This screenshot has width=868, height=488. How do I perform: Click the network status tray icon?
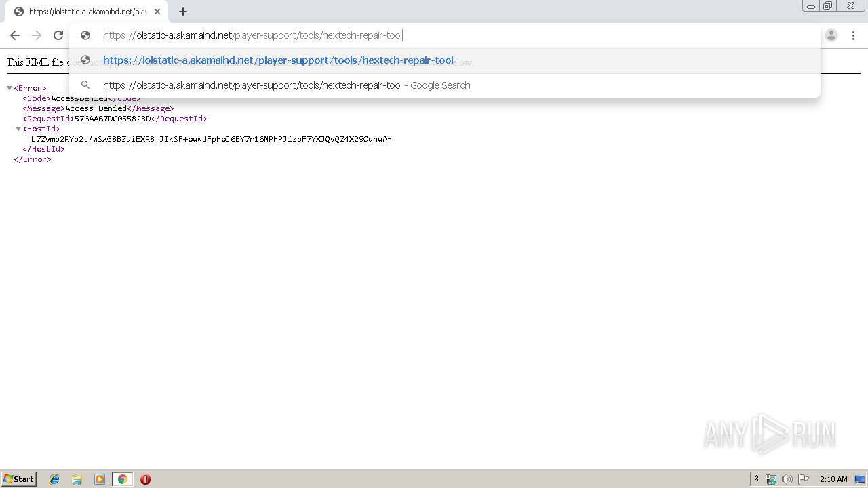tap(771, 479)
